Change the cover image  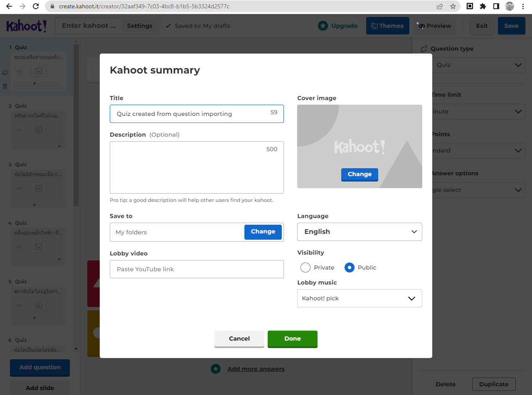[x=360, y=174]
